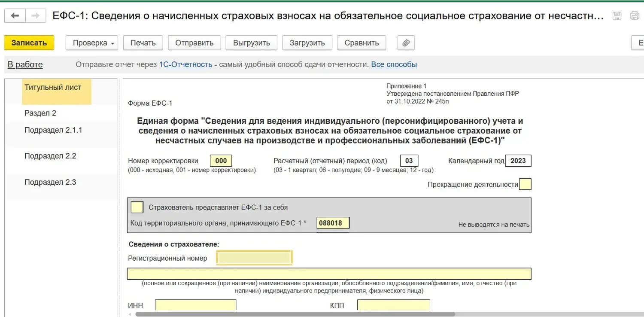Click the partially visible button at toolbar right edge

click(638, 43)
